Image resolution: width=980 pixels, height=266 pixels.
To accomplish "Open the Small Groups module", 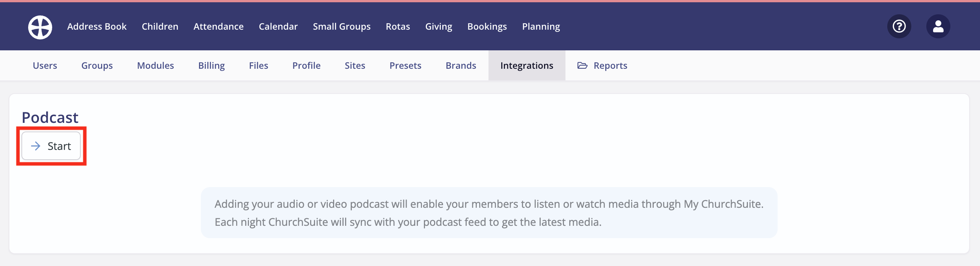I will pos(342,27).
